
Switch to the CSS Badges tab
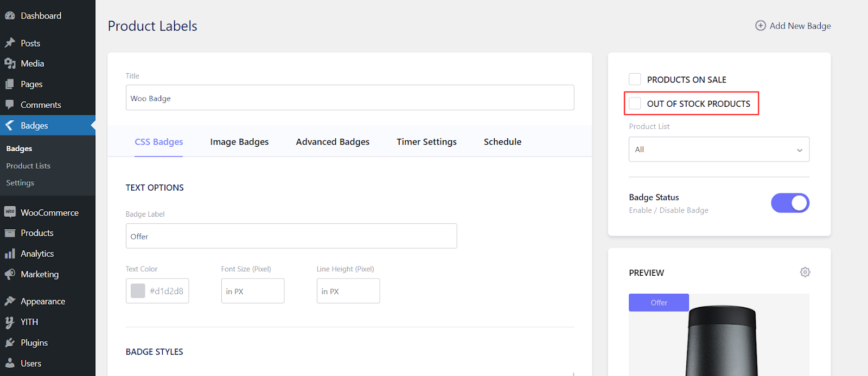[x=159, y=141]
